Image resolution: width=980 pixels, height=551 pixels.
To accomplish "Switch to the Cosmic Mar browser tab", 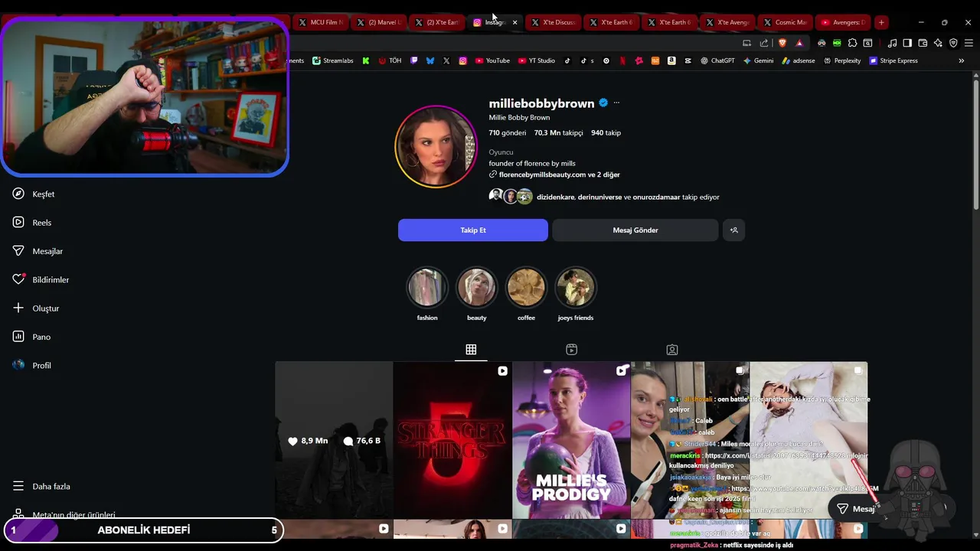I will pos(785,22).
